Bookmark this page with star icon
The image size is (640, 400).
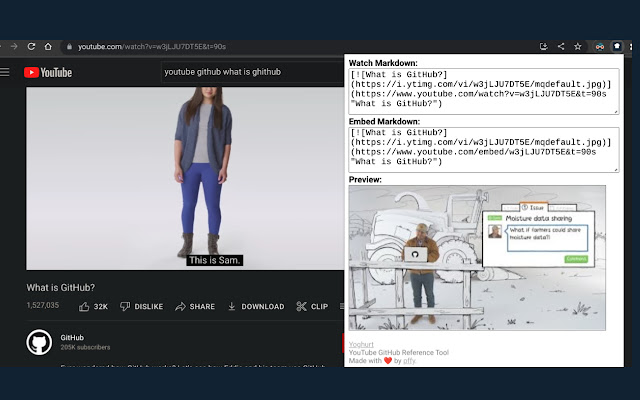click(x=578, y=47)
